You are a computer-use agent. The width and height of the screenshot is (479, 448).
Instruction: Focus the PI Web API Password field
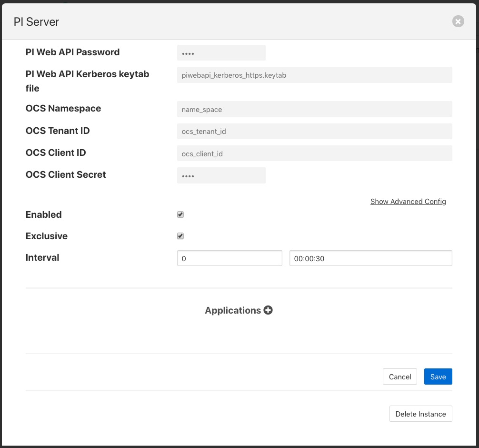[221, 53]
